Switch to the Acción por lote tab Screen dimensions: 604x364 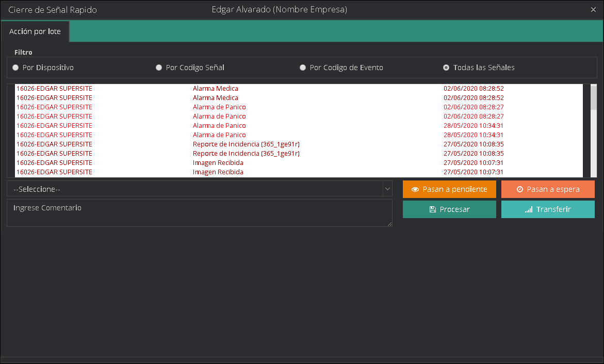point(35,31)
